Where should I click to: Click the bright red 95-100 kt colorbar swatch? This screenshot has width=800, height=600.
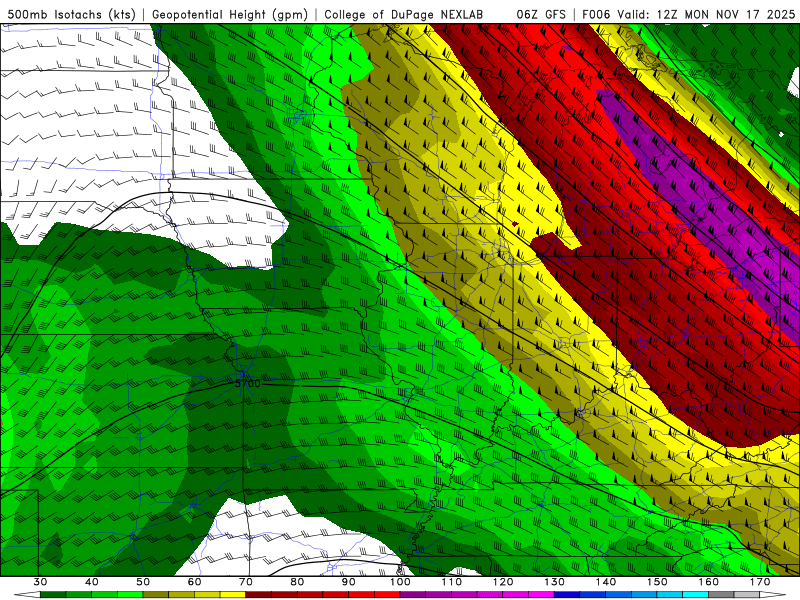pos(387,595)
